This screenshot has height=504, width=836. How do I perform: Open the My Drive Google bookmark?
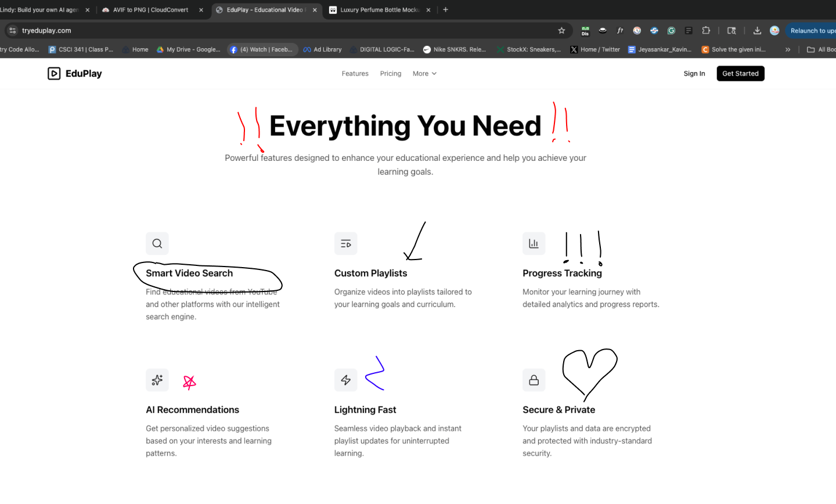[189, 49]
